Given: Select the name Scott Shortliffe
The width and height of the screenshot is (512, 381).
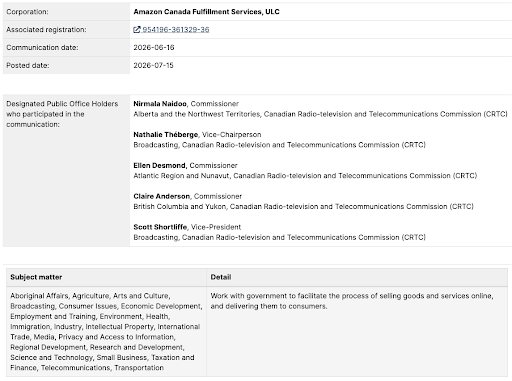Looking at the screenshot, I should (x=160, y=227).
